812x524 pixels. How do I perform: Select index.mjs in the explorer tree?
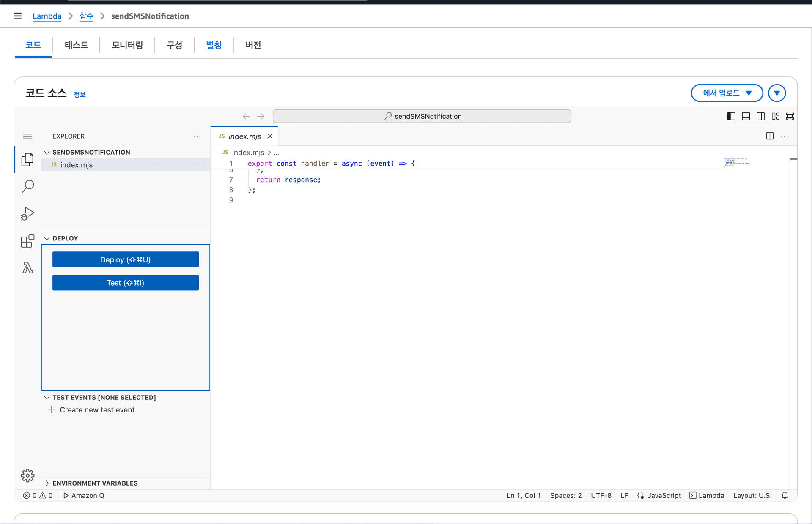126,165
